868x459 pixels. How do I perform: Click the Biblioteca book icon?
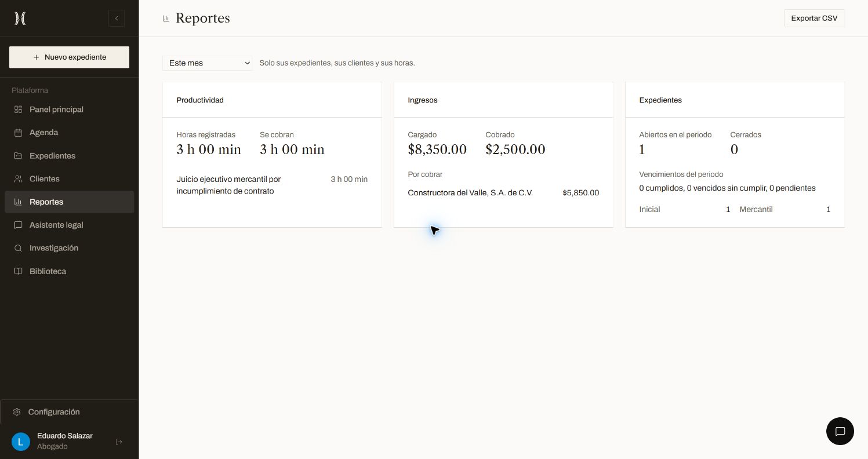point(18,271)
